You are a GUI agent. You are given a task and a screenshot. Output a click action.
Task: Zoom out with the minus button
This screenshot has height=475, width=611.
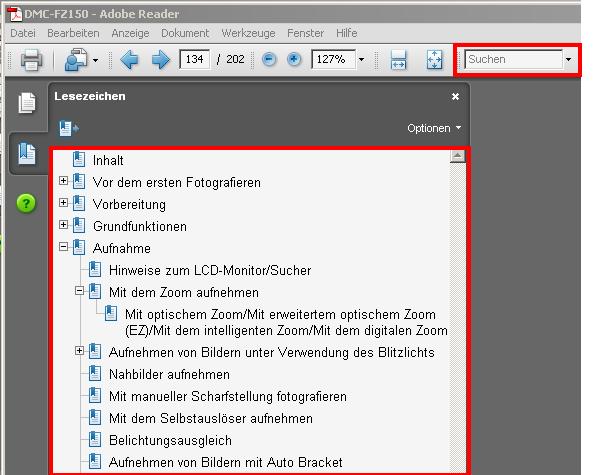coord(269,59)
